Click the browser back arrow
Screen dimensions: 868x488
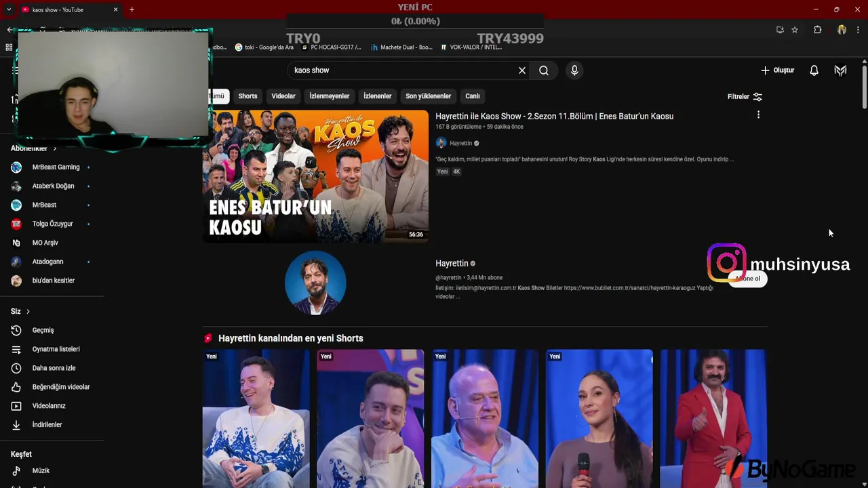9,30
